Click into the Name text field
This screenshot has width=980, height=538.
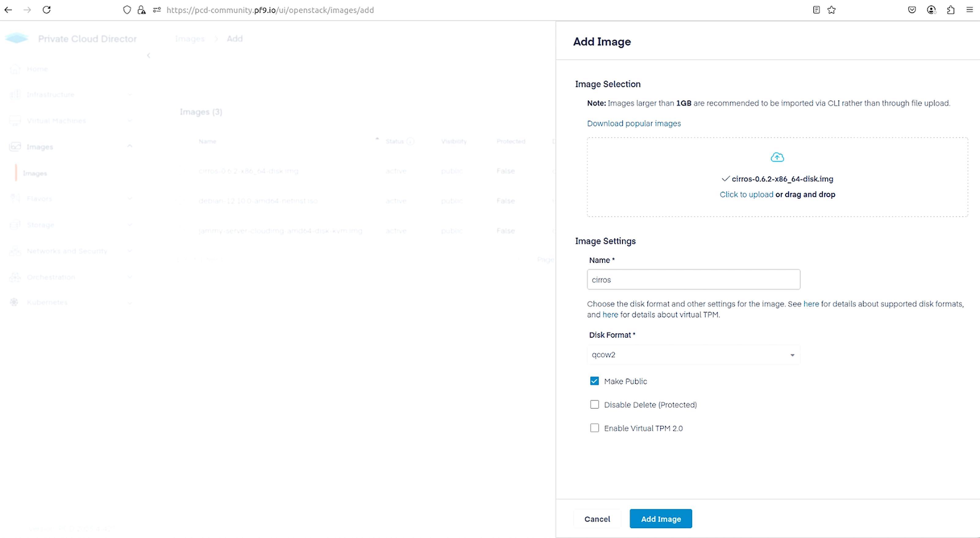click(x=693, y=280)
